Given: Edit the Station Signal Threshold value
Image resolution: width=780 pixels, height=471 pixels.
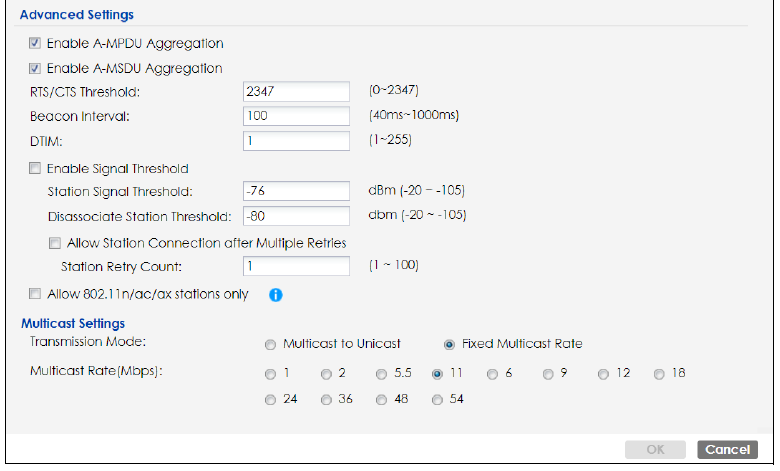Looking at the screenshot, I should coord(295,191).
